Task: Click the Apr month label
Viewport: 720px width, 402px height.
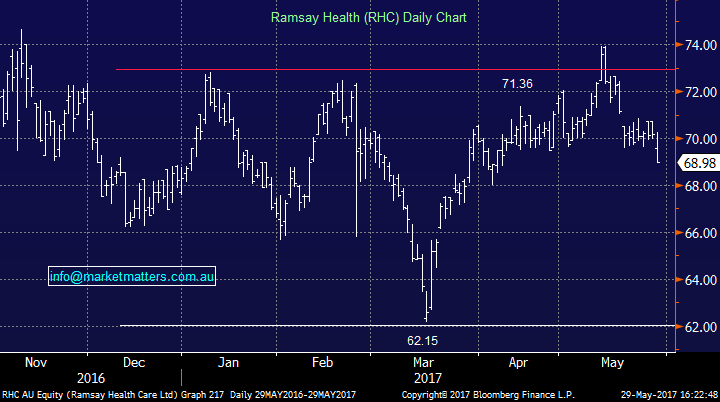Action: 518,362
